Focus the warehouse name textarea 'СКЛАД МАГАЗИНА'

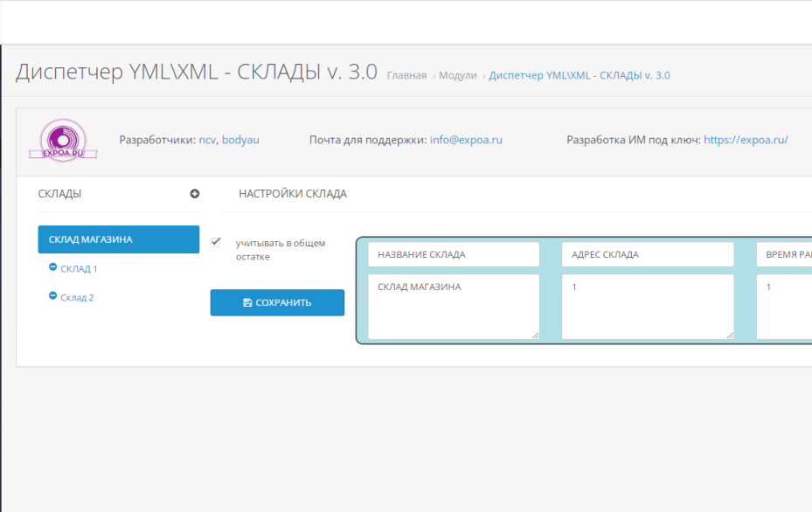click(454, 307)
